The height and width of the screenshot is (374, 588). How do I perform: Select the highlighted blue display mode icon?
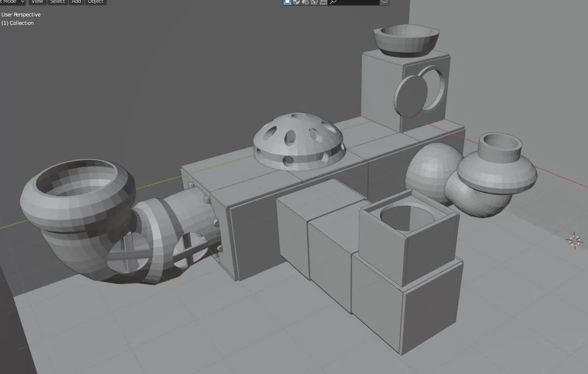(287, 2)
